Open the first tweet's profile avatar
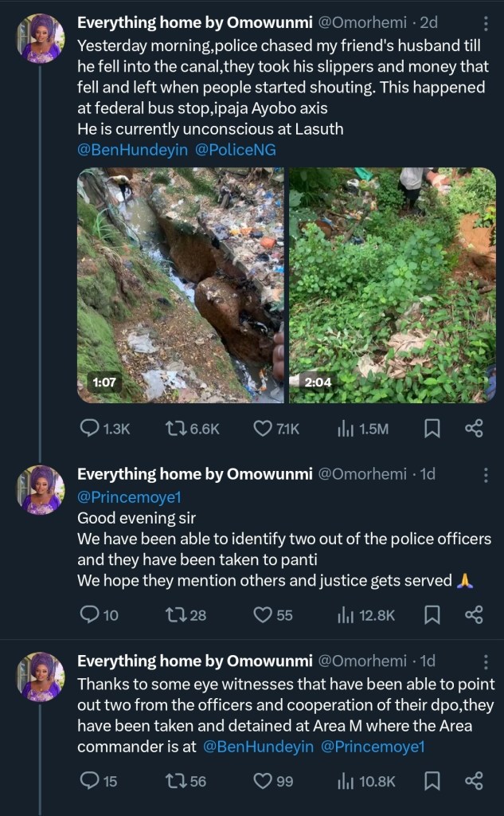This screenshot has height=816, width=504. pyautogui.click(x=40, y=38)
